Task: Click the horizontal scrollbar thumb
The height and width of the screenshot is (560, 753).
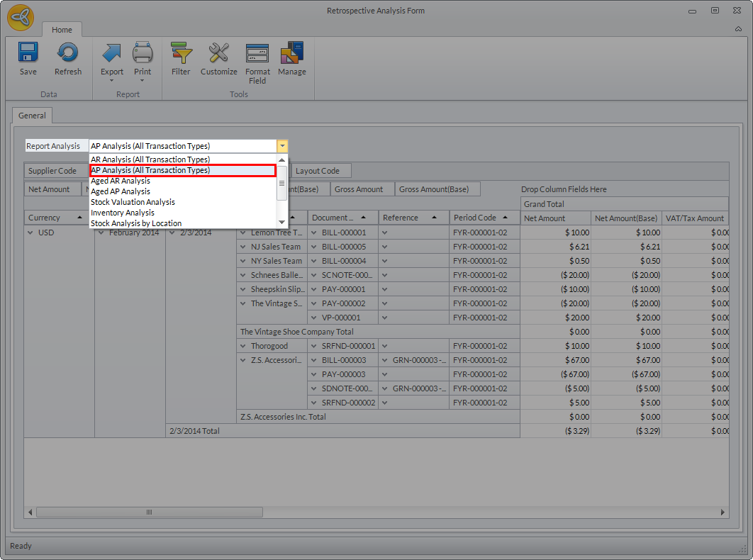Action: (149, 512)
